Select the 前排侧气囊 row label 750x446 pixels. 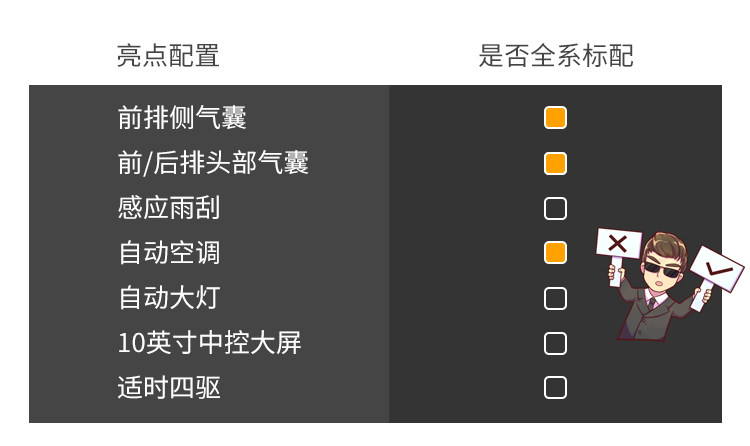(182, 118)
